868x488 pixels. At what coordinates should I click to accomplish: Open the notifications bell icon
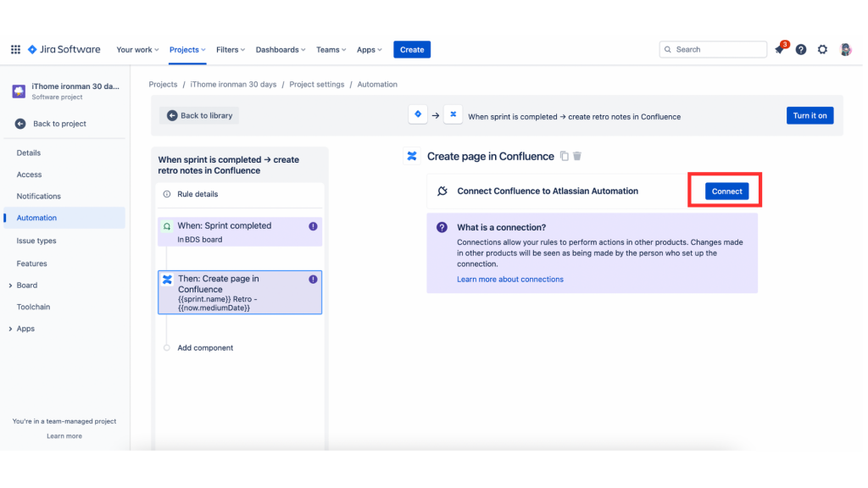(x=780, y=50)
